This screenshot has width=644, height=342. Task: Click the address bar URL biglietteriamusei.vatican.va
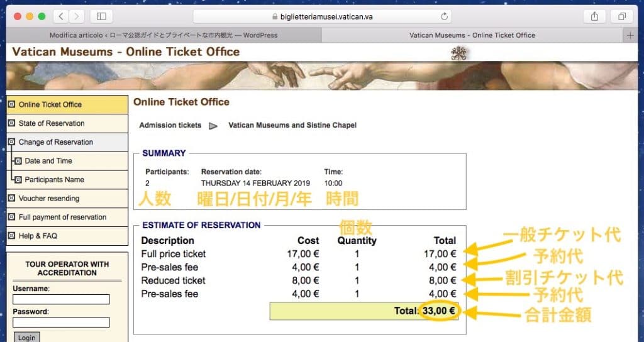pyautogui.click(x=326, y=17)
